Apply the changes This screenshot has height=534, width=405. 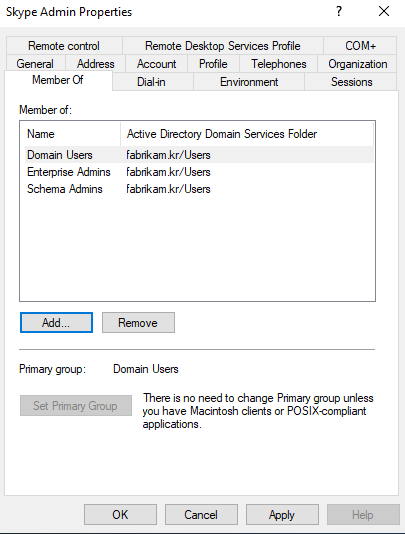(x=282, y=515)
